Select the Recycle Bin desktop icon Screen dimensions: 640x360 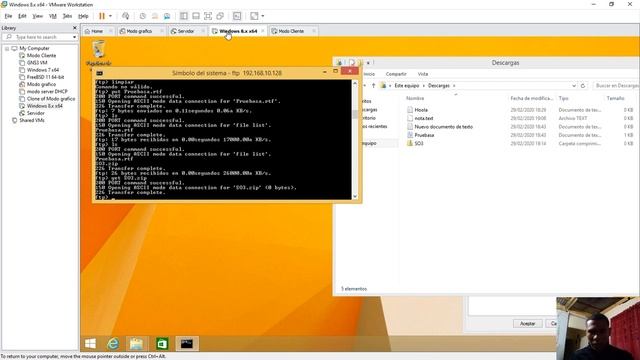point(98,53)
